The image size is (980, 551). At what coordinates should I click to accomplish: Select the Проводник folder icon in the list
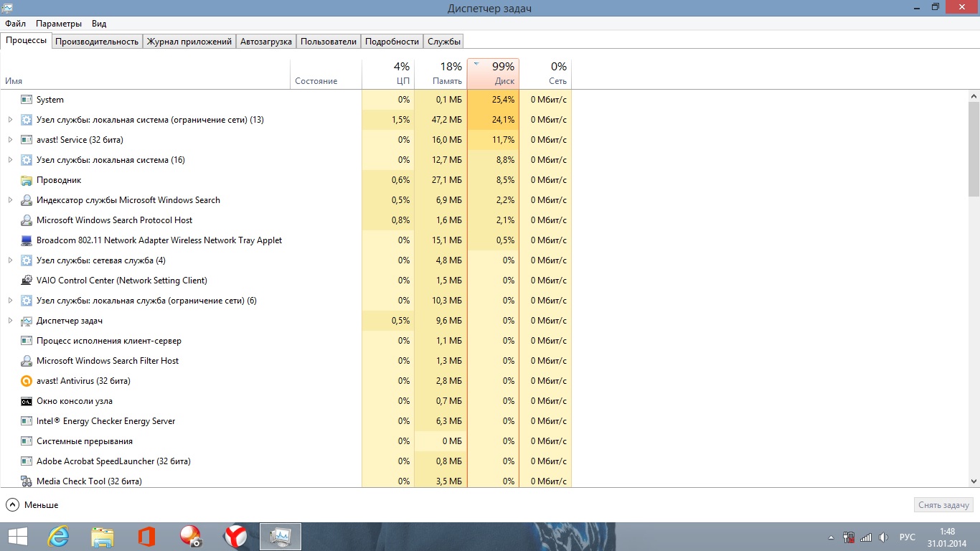coord(27,180)
